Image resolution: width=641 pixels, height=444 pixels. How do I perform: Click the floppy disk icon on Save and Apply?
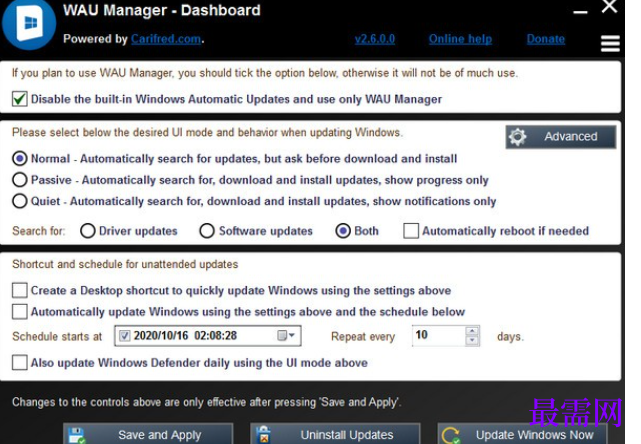tap(77, 435)
